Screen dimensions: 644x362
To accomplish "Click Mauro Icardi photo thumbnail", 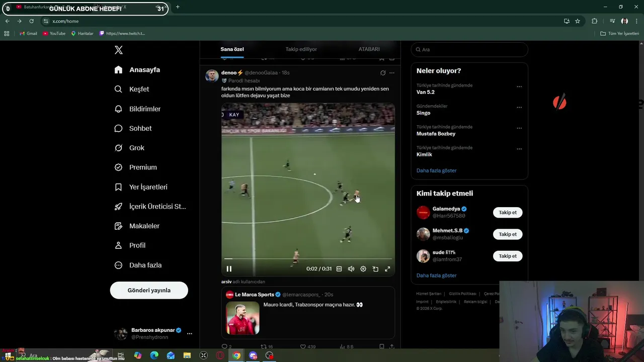I will coord(243,318).
